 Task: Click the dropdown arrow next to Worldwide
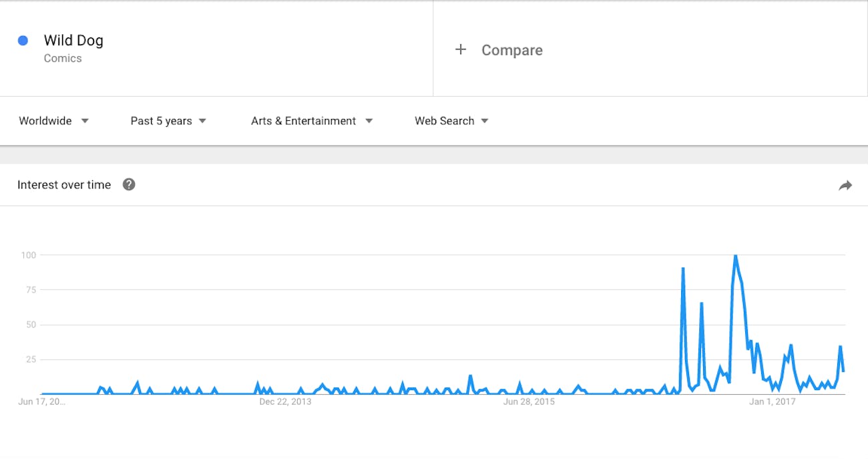(x=85, y=121)
